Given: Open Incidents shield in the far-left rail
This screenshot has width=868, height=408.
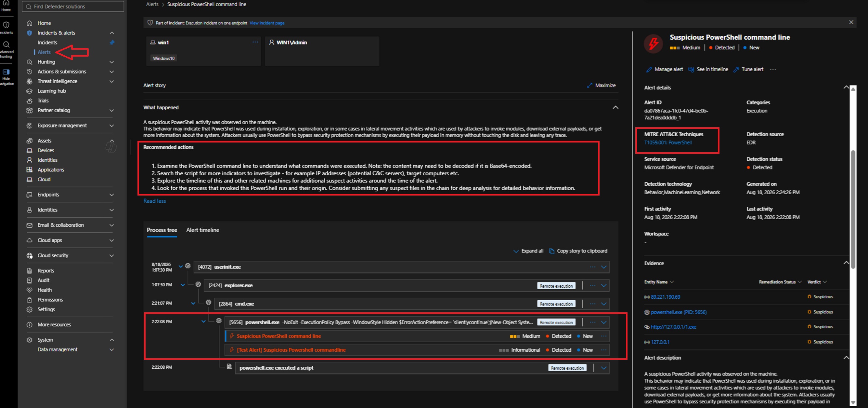Looking at the screenshot, I should [x=6, y=28].
